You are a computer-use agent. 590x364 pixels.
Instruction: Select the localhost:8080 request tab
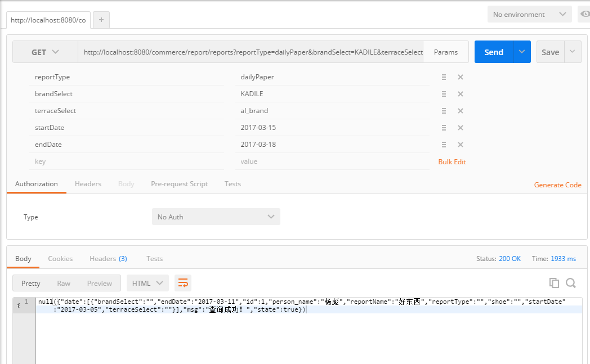[48, 20]
